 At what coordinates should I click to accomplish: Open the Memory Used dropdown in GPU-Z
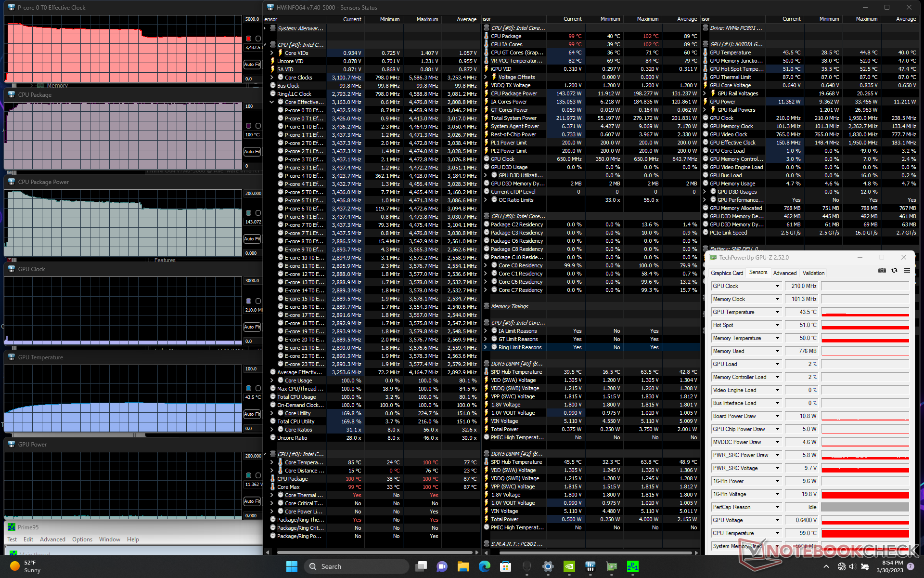(777, 351)
